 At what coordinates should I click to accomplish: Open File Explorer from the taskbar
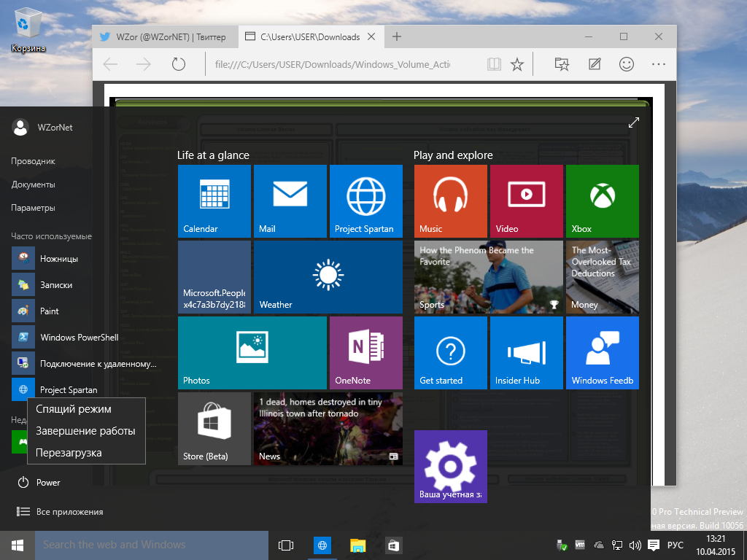pyautogui.click(x=357, y=545)
